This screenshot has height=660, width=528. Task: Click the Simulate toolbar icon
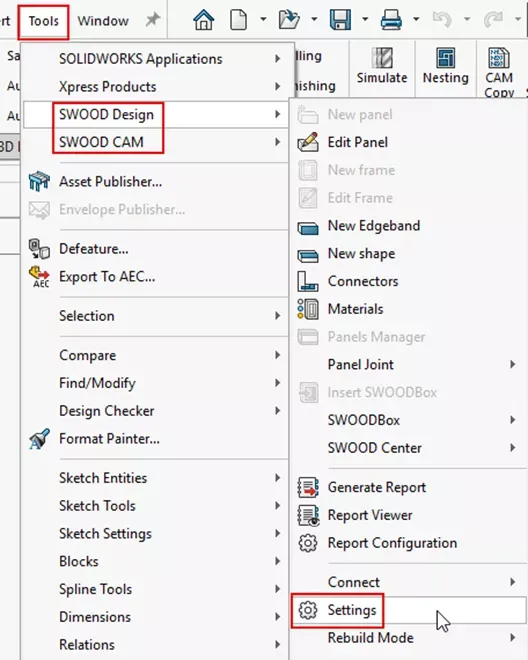click(382, 67)
